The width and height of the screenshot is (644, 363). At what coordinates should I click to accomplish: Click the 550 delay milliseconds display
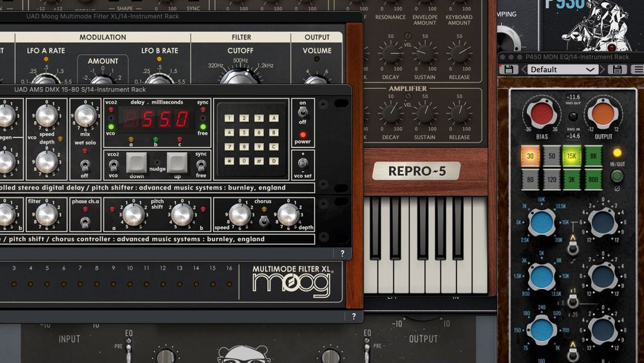pyautogui.click(x=156, y=120)
